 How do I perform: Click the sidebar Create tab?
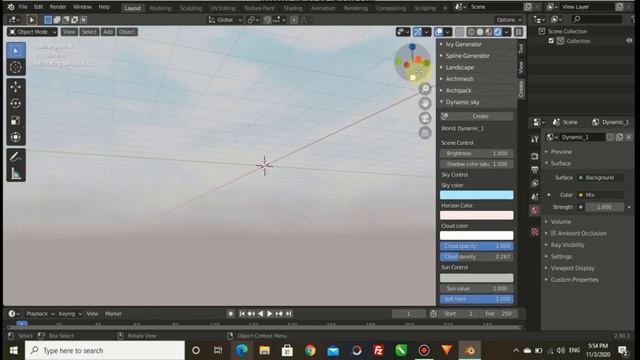pos(521,89)
